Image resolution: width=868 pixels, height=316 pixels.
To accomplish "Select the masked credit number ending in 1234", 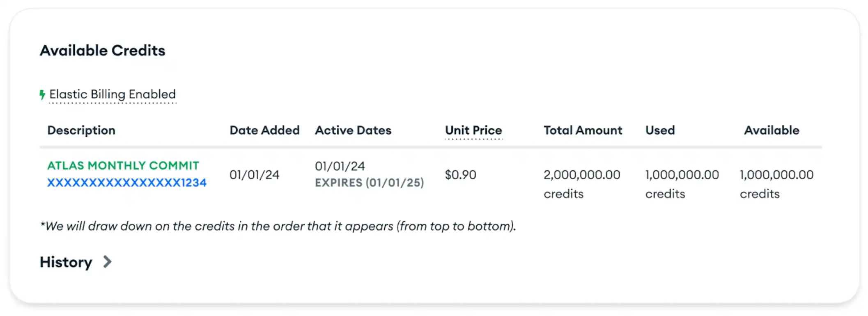I will [127, 182].
